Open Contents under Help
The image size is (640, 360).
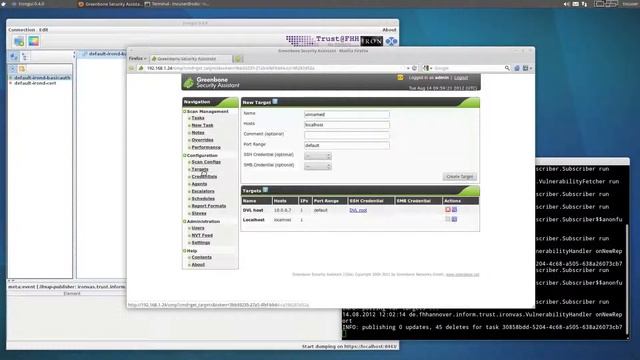(x=202, y=258)
